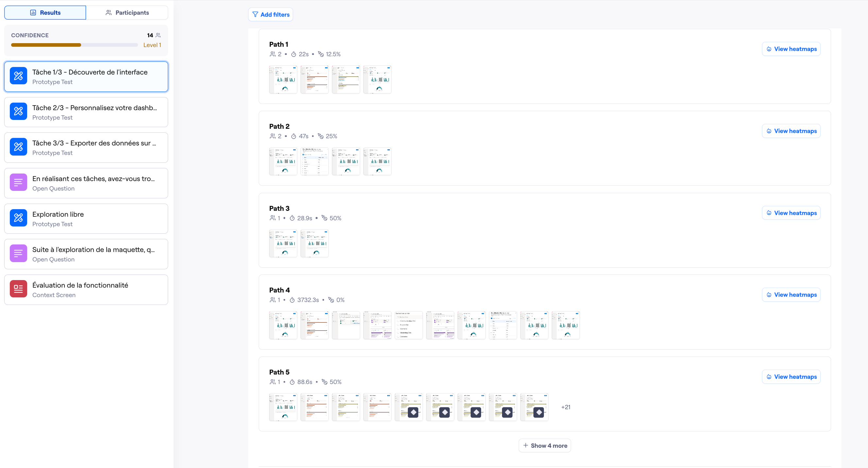This screenshot has height=468, width=868.
Task: Expand list with Show 4 more
Action: click(545, 445)
